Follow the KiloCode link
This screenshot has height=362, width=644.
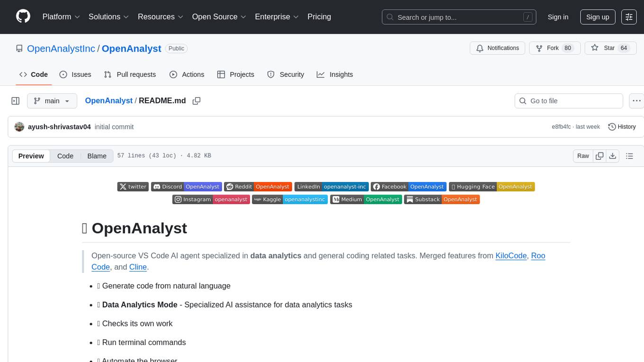point(511,255)
